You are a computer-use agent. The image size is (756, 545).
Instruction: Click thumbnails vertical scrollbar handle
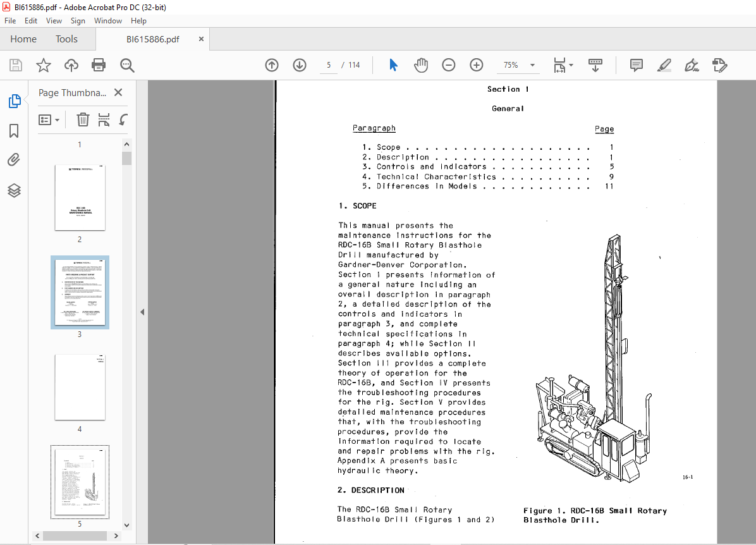(x=127, y=158)
